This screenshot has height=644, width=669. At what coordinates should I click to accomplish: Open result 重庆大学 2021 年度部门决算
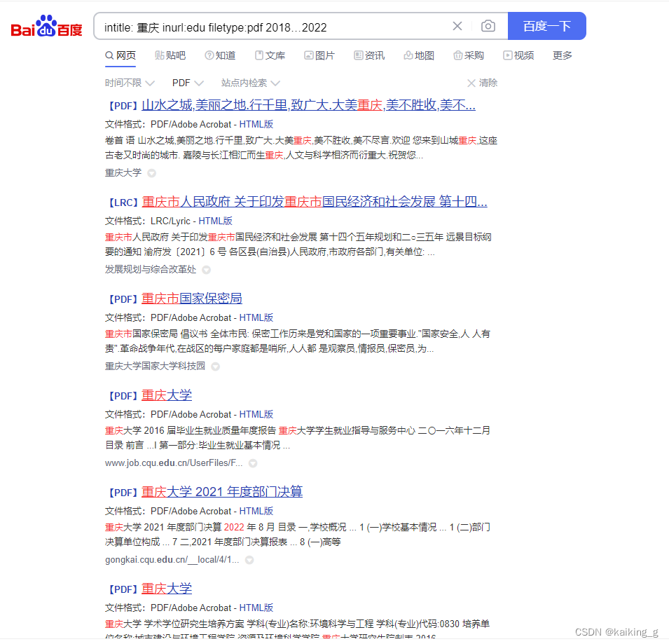(x=222, y=492)
